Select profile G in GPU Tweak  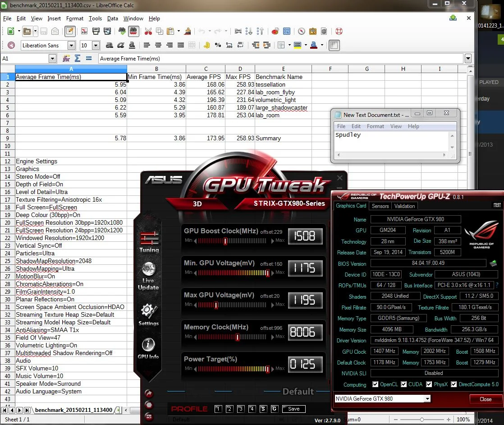pos(274,409)
